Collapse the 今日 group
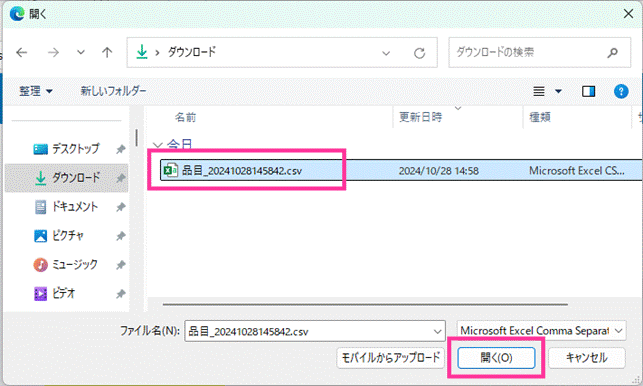643x386 pixels. tap(157, 144)
